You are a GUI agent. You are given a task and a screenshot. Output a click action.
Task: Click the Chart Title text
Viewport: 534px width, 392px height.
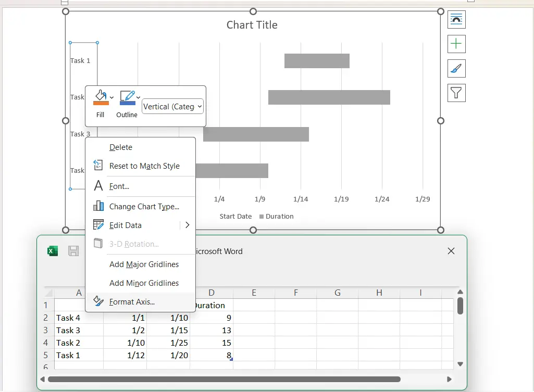point(252,25)
